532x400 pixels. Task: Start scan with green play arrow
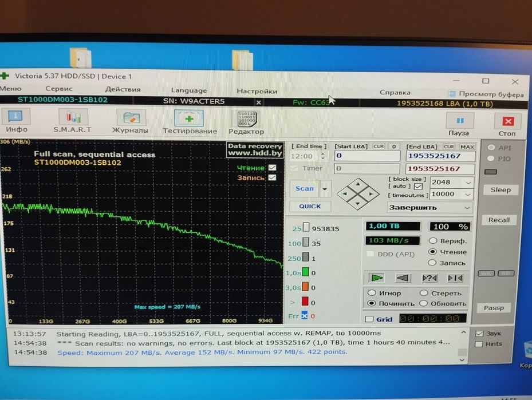coord(377,278)
